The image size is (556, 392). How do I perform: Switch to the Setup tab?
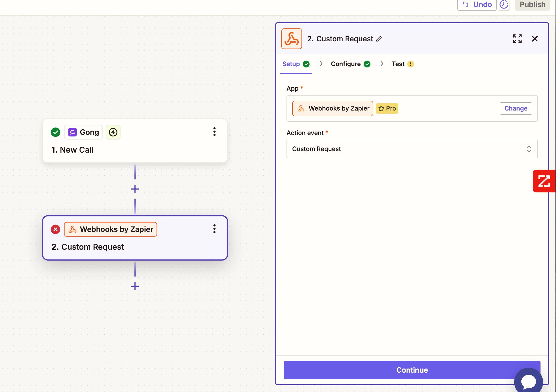[x=296, y=64]
